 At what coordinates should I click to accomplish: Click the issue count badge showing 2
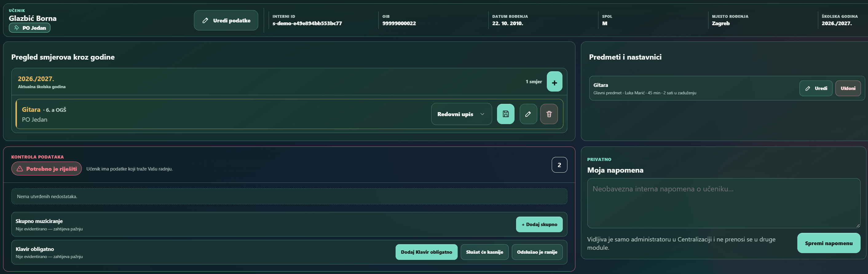coord(559,165)
